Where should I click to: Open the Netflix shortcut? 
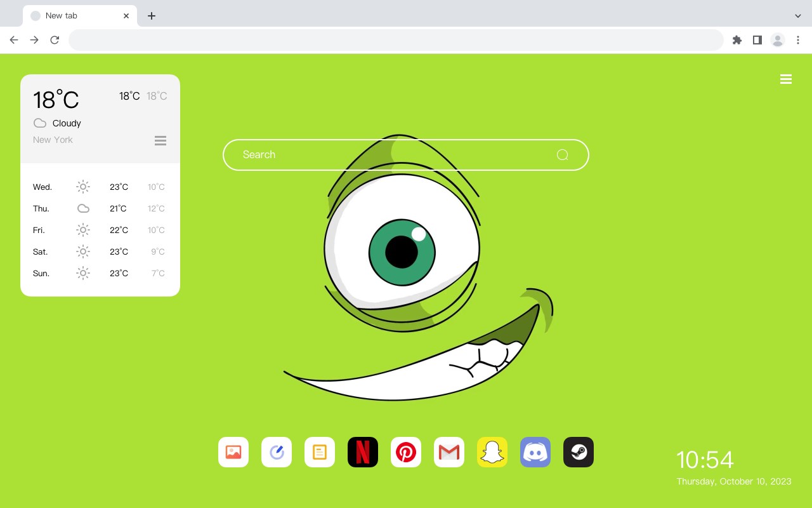(x=363, y=452)
